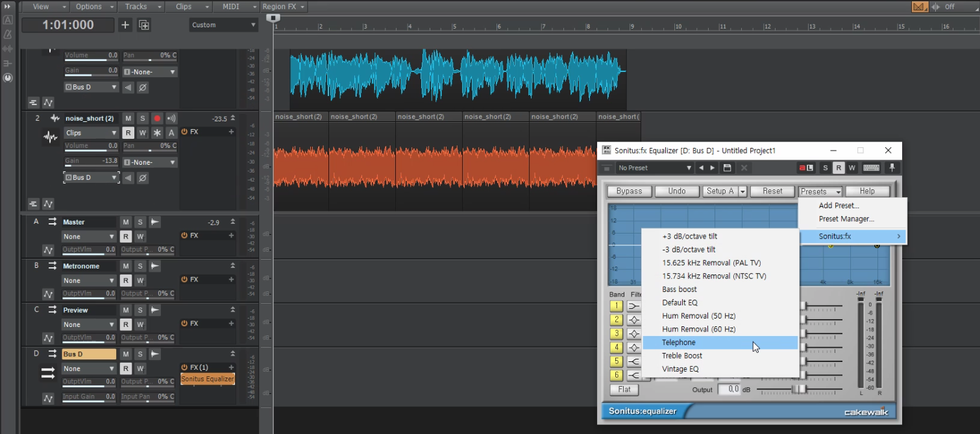The height and width of the screenshot is (434, 980).
Task: Mute the Metronome bus
Action: point(126,266)
